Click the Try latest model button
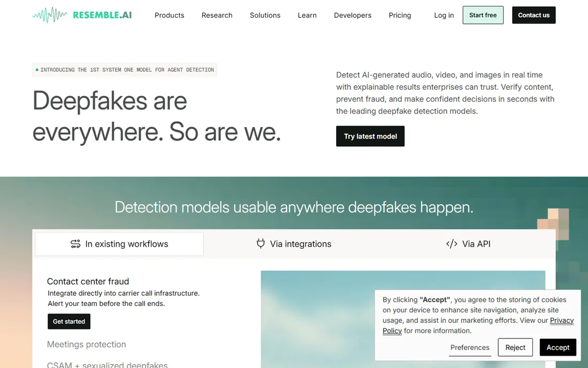Image resolution: width=588 pixels, height=368 pixels. (370, 136)
